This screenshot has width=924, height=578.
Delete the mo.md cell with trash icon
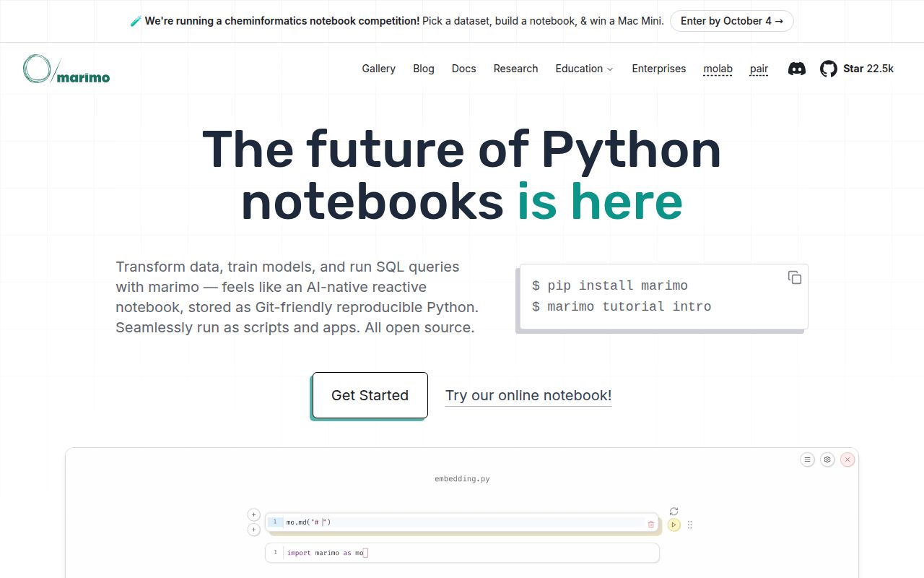pyautogui.click(x=651, y=525)
